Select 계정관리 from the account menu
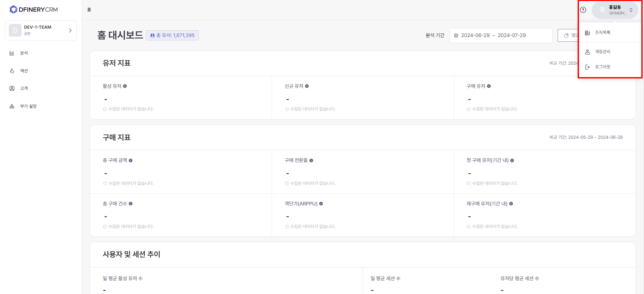This screenshot has width=644, height=294. pyautogui.click(x=603, y=52)
